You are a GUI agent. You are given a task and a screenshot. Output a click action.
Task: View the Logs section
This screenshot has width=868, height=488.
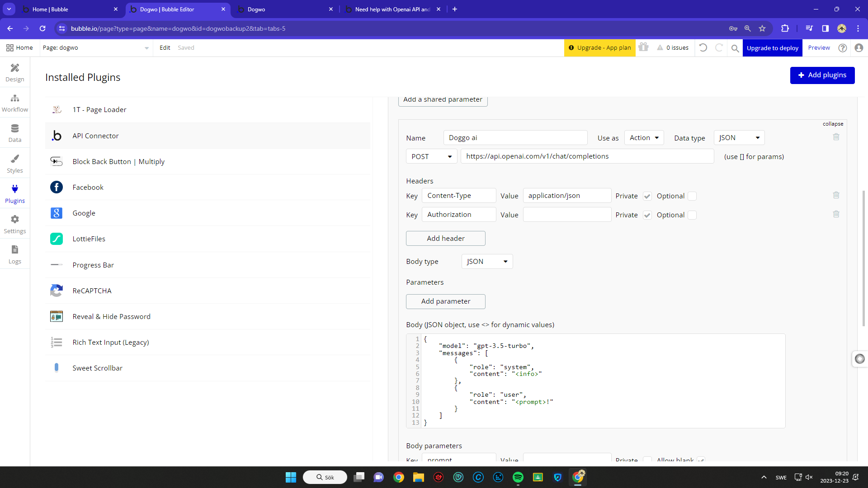pos(14,253)
